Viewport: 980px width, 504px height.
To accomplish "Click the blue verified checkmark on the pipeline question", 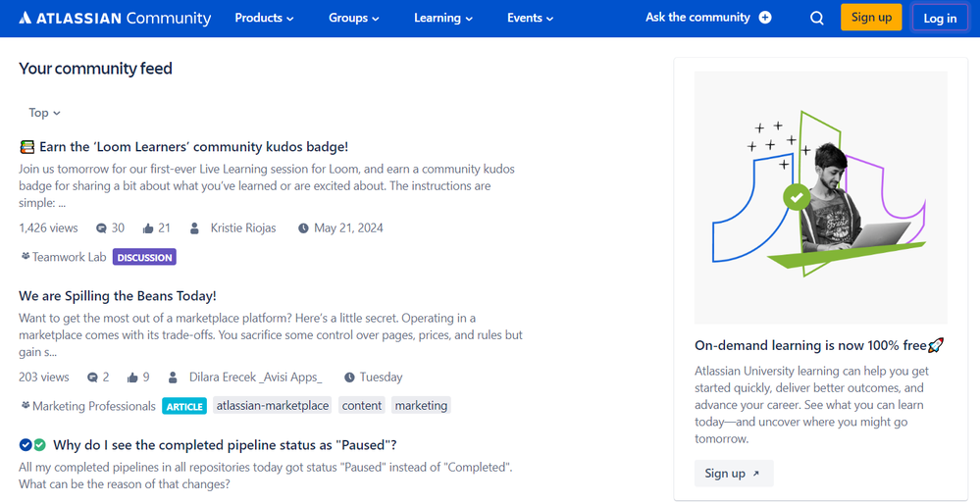I will coord(26,444).
